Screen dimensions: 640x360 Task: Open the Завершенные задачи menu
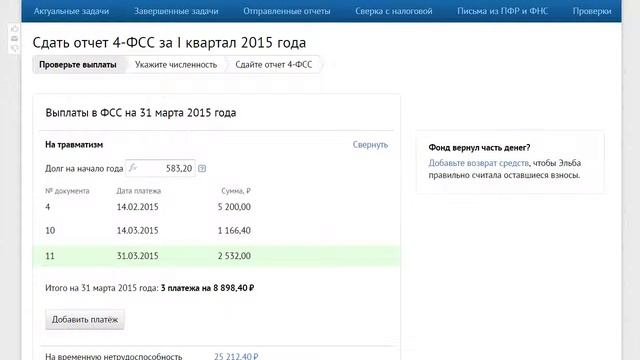tap(176, 11)
